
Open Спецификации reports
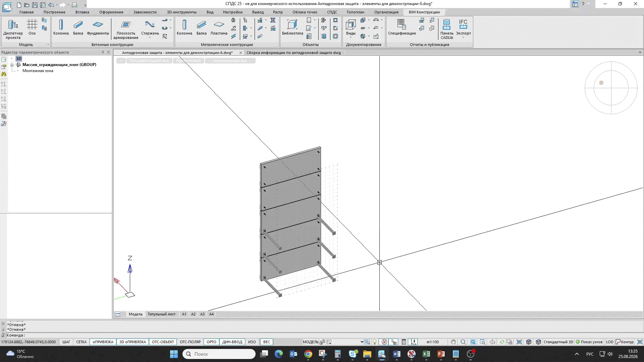(402, 27)
